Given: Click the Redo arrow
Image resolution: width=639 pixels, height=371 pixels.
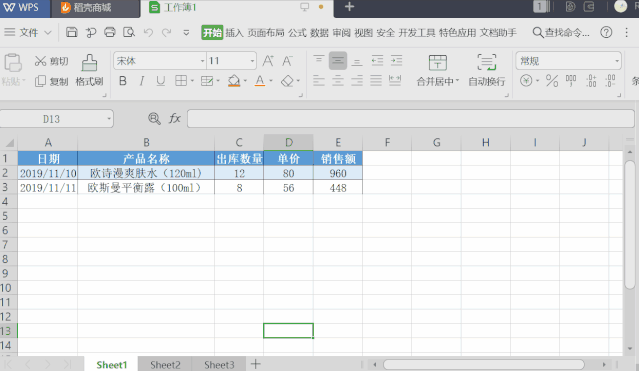Looking at the screenshot, I should click(x=167, y=32).
